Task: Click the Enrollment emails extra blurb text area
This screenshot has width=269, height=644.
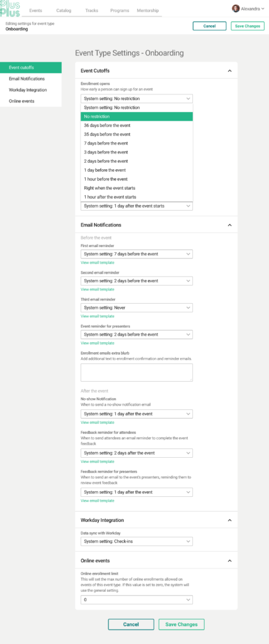Action: click(137, 372)
